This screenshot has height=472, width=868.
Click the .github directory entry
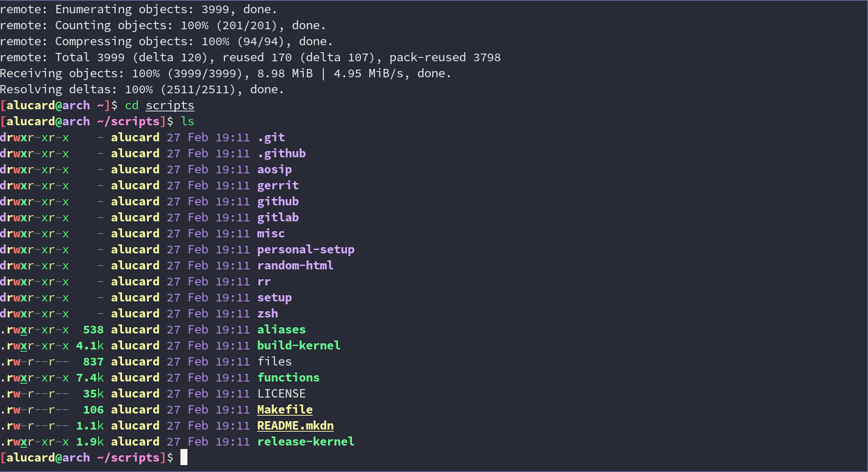point(281,154)
